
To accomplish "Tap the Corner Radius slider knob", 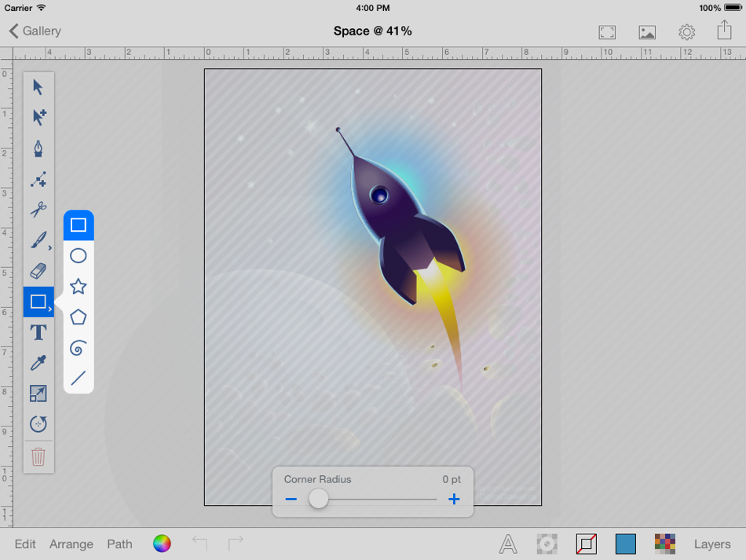I will (318, 499).
